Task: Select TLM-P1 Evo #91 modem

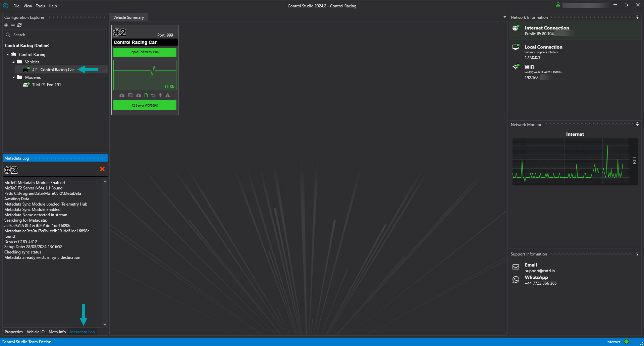Action: [x=47, y=85]
